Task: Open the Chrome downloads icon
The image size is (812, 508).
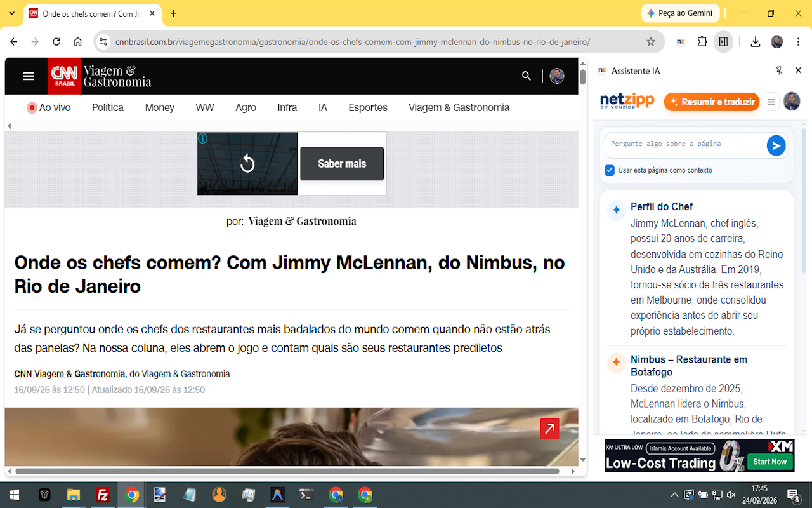Action: tap(755, 42)
